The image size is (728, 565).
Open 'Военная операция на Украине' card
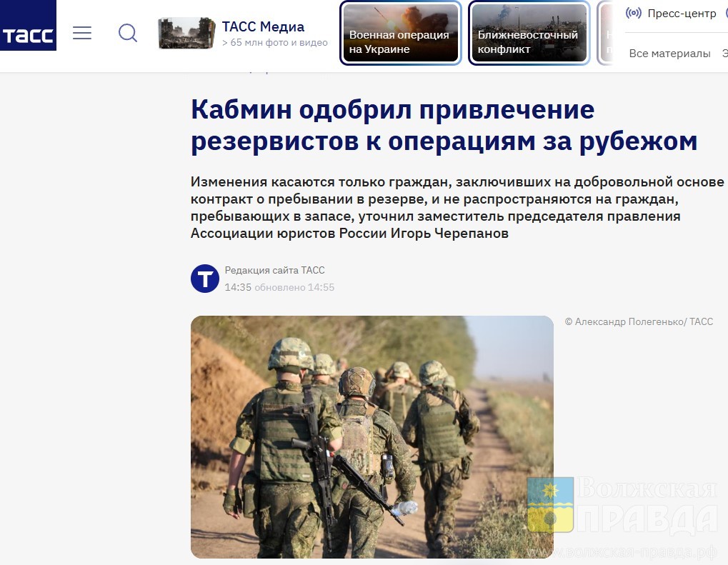tap(401, 33)
